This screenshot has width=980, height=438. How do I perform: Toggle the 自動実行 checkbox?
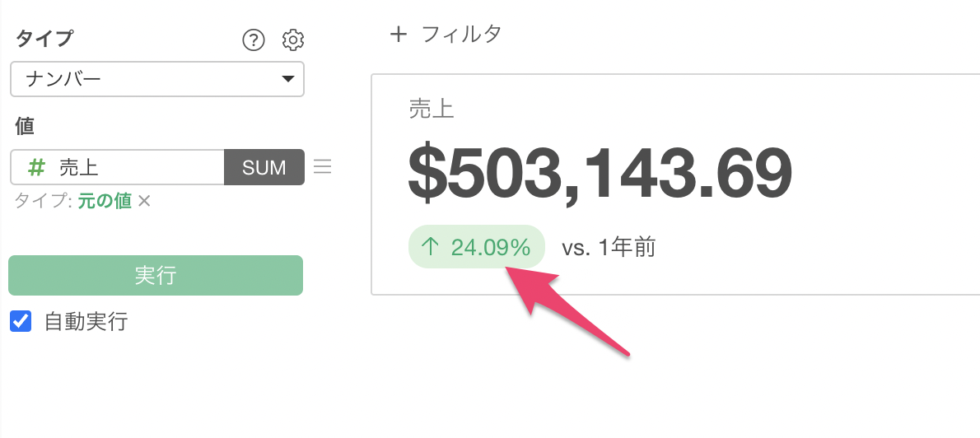coord(21,321)
